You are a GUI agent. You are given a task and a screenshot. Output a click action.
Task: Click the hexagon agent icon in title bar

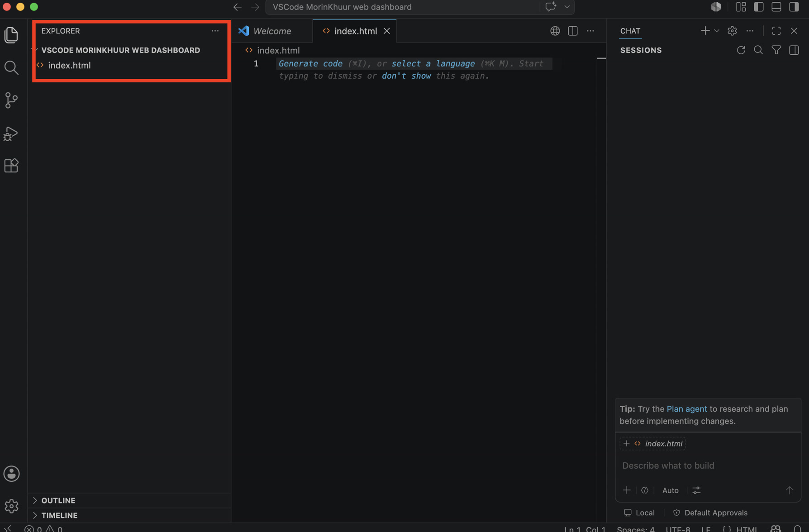716,7
